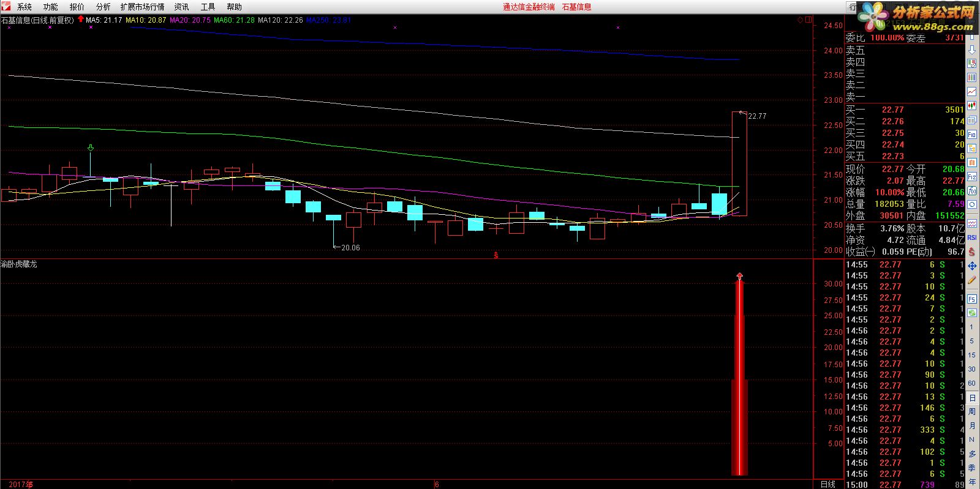The width and height of the screenshot is (980, 489).
Task: Switch to 15-minute period
Action: pyautogui.click(x=972, y=355)
